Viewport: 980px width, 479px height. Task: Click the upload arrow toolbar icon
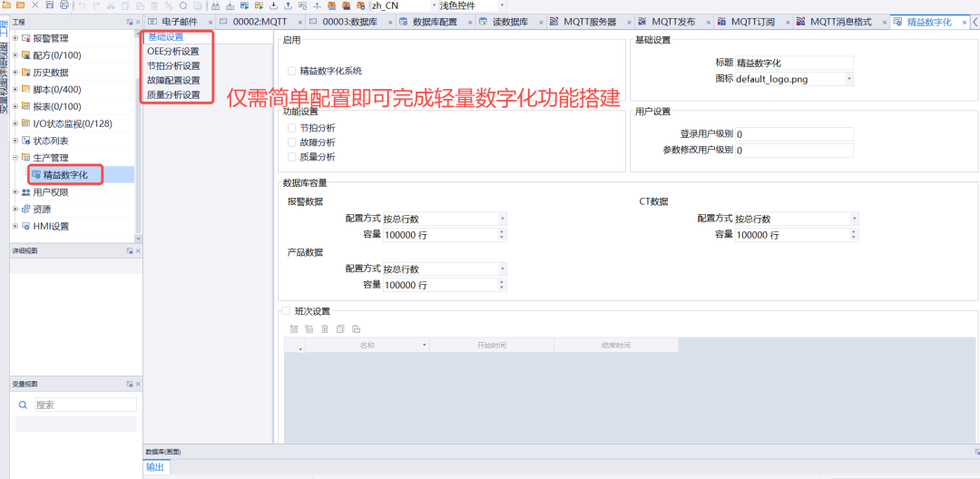(288, 5)
